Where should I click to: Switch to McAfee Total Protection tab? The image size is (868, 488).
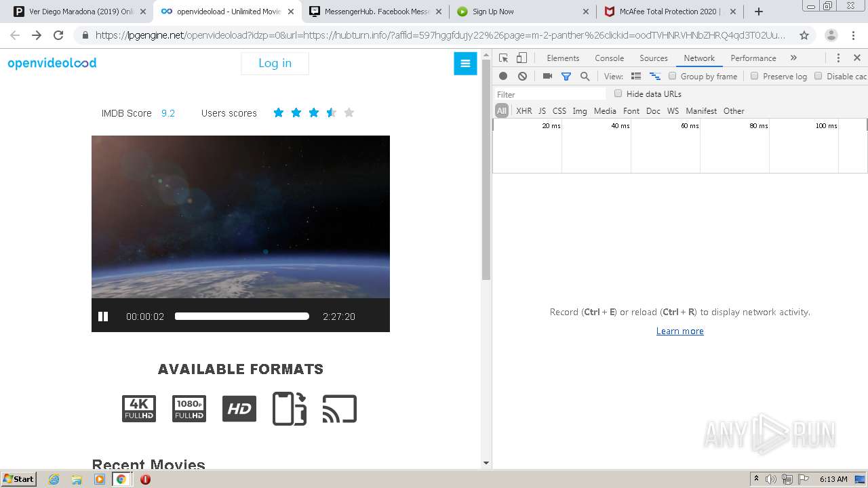click(x=671, y=12)
